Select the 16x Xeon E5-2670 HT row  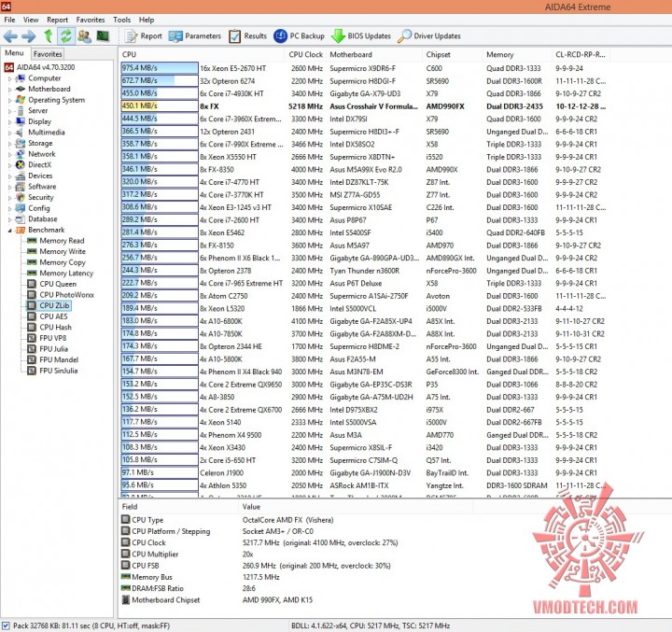pos(365,68)
